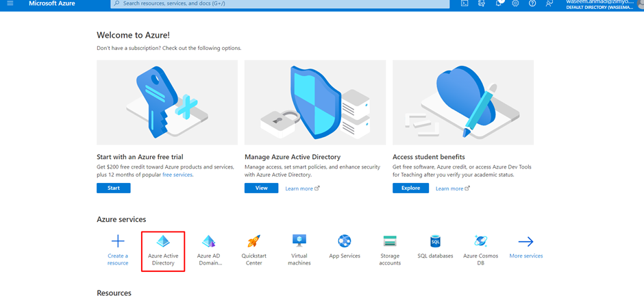Open App Services icon

(x=345, y=241)
